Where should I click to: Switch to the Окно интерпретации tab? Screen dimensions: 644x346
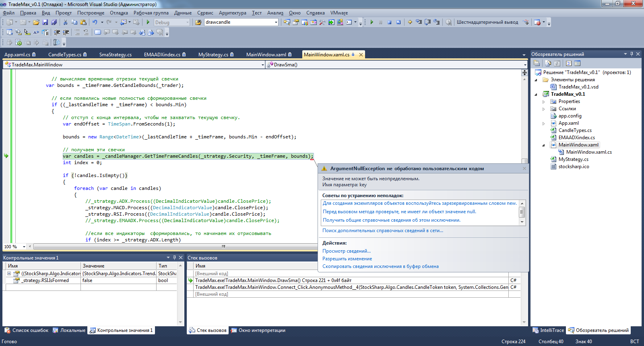click(x=258, y=330)
